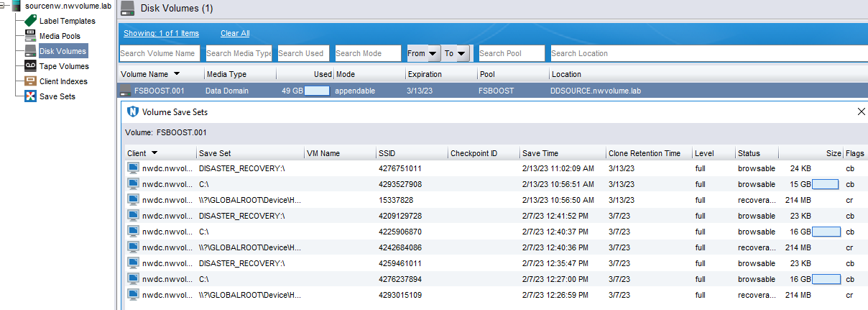The width and height of the screenshot is (868, 310).
Task: Click the Save Sets icon in tree
Action: point(30,96)
